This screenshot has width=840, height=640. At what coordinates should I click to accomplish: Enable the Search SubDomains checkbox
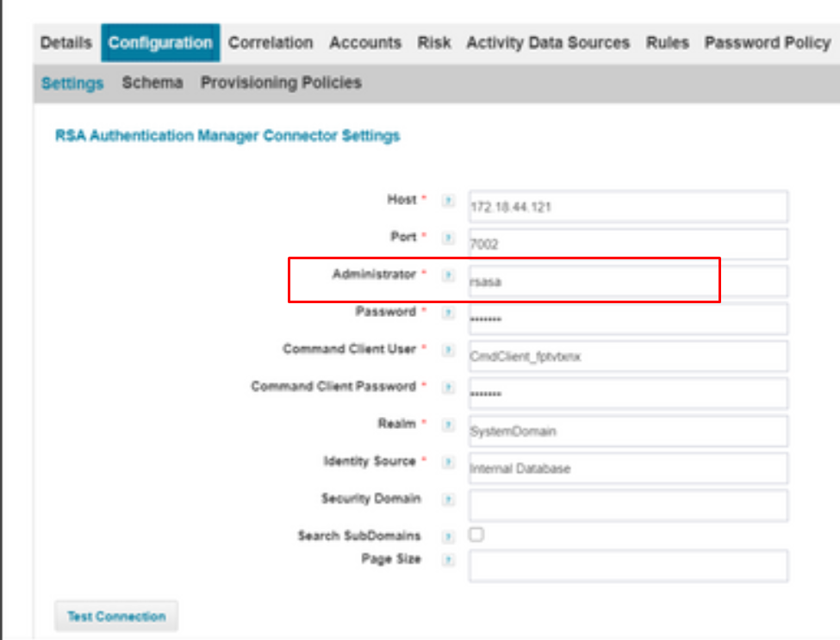click(476, 535)
